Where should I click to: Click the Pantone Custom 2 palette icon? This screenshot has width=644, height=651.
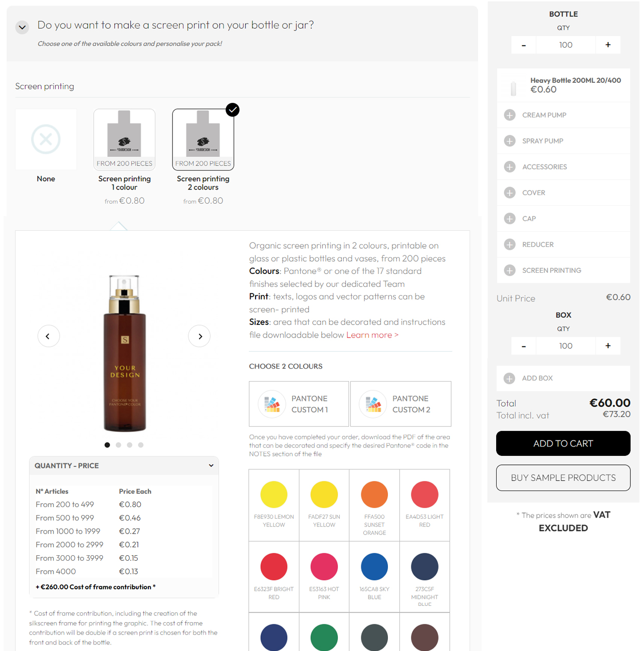373,404
